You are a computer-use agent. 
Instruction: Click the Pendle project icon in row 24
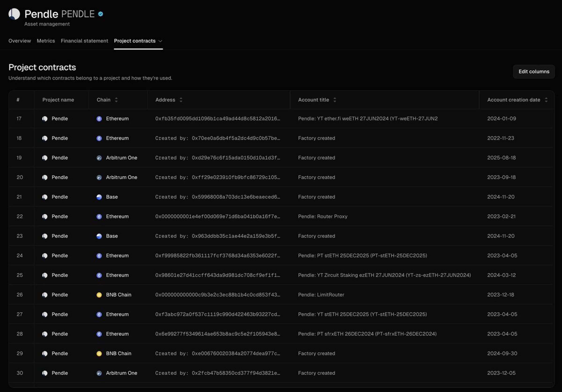click(x=45, y=256)
